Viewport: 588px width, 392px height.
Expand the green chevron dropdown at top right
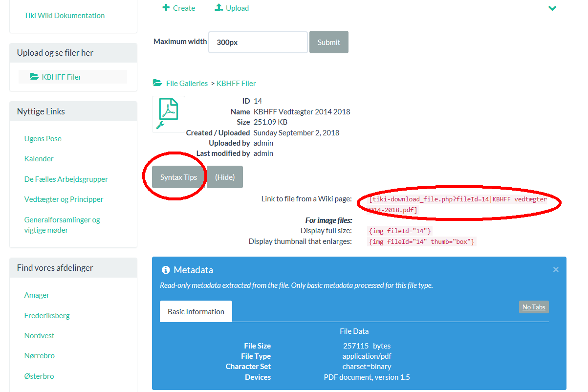(x=552, y=8)
